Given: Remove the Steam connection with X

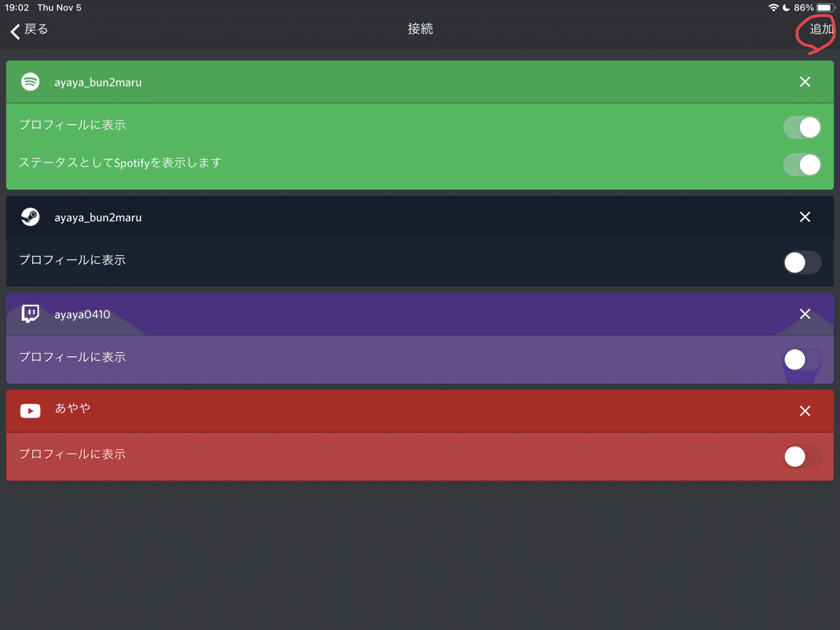Looking at the screenshot, I should tap(805, 217).
